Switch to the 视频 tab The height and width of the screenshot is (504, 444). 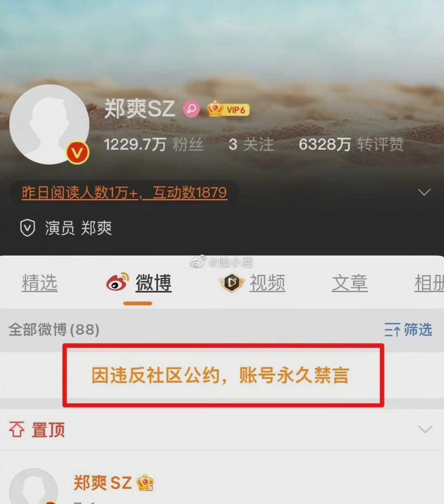point(267,283)
